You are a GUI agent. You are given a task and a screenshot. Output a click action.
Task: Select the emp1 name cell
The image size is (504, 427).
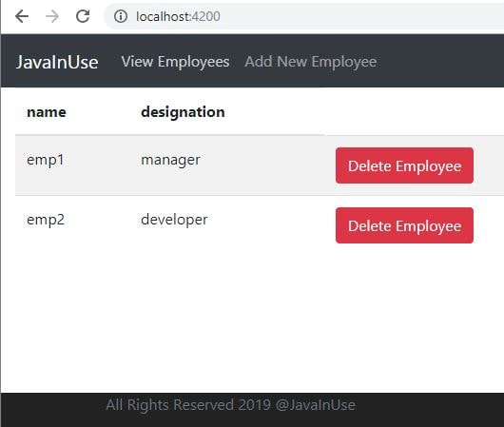click(46, 160)
